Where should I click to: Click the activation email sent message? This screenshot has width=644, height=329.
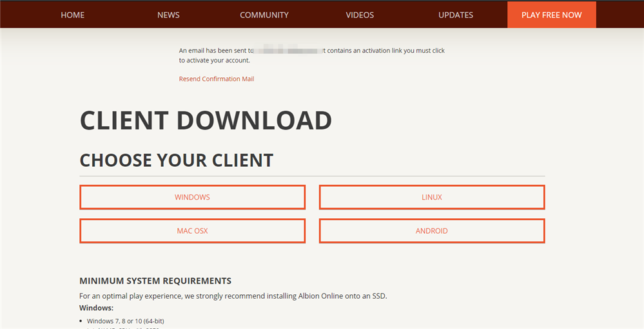[312, 55]
